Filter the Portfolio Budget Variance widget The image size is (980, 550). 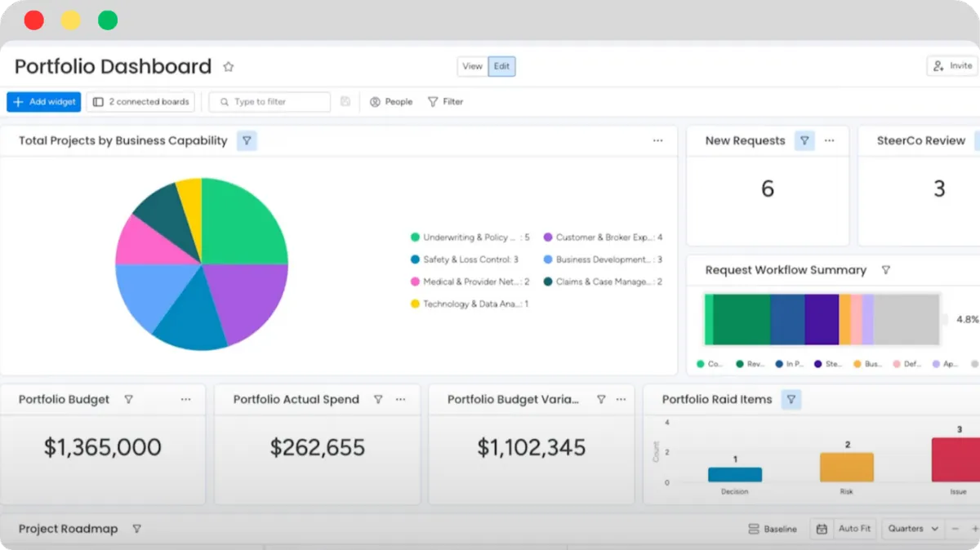[x=601, y=400]
